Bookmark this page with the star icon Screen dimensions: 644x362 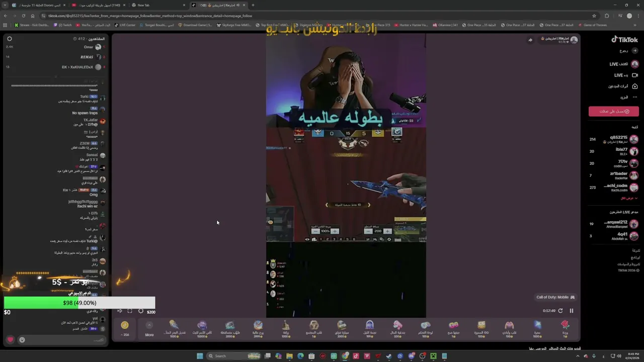[x=594, y=16]
